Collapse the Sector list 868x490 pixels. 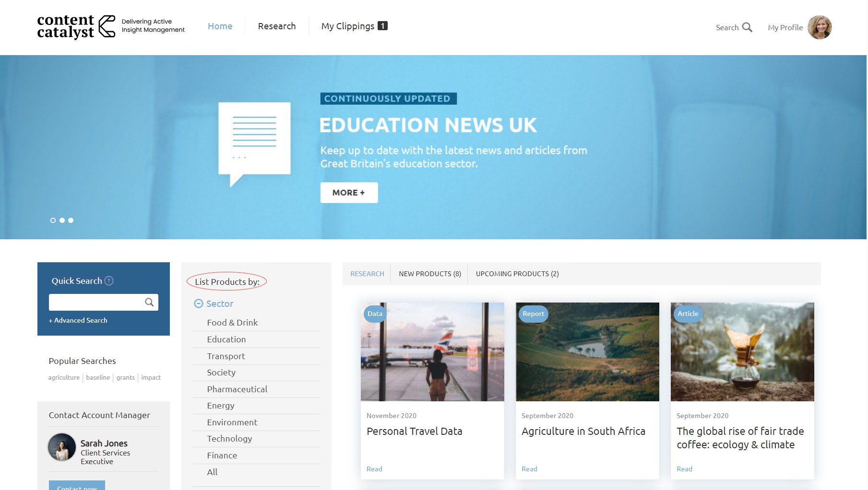click(x=198, y=303)
